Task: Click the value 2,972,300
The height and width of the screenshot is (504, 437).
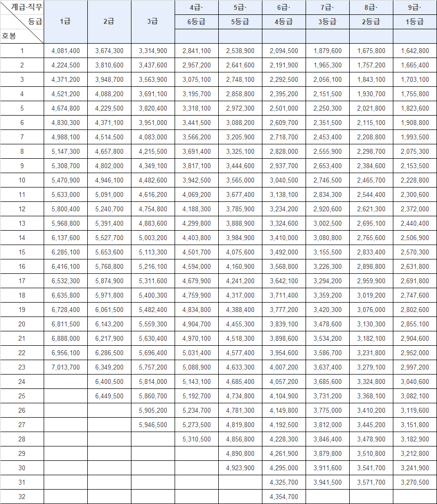Action: [x=241, y=108]
